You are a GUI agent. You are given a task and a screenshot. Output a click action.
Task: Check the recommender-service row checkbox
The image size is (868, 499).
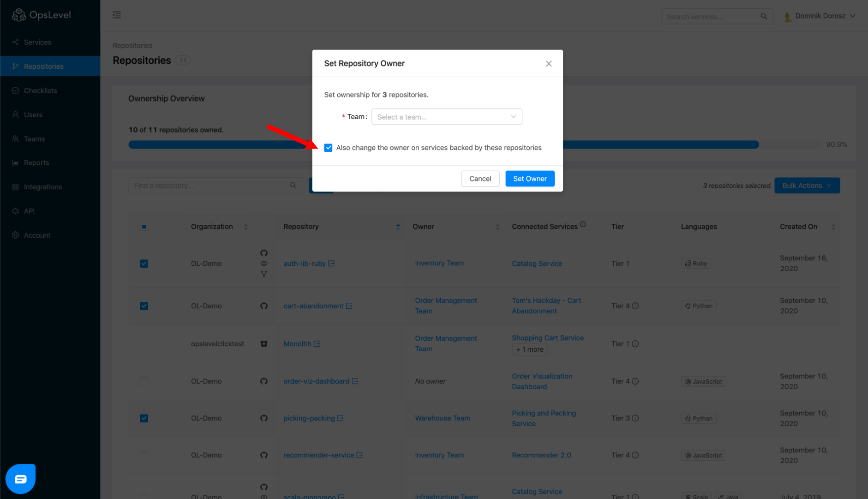tap(144, 455)
